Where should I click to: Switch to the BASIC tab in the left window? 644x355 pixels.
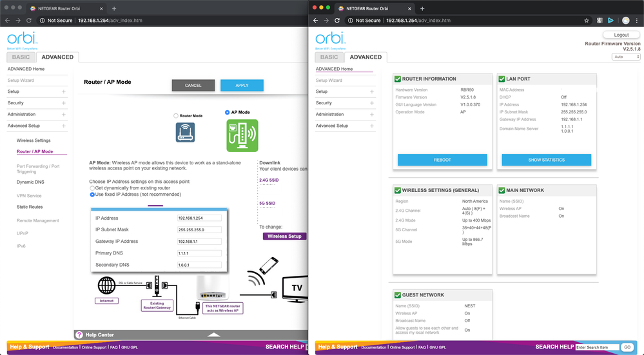[x=21, y=57]
